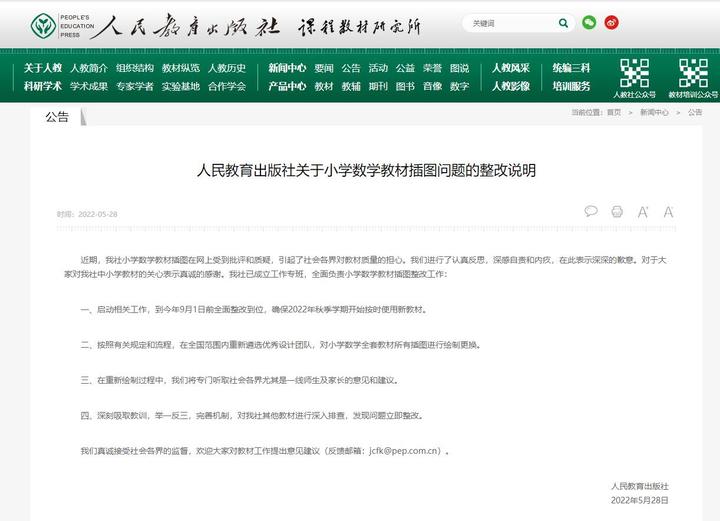Image resolution: width=720 pixels, height=521 pixels.
Task: Click the People's Education Press logo
Action: pos(60,24)
